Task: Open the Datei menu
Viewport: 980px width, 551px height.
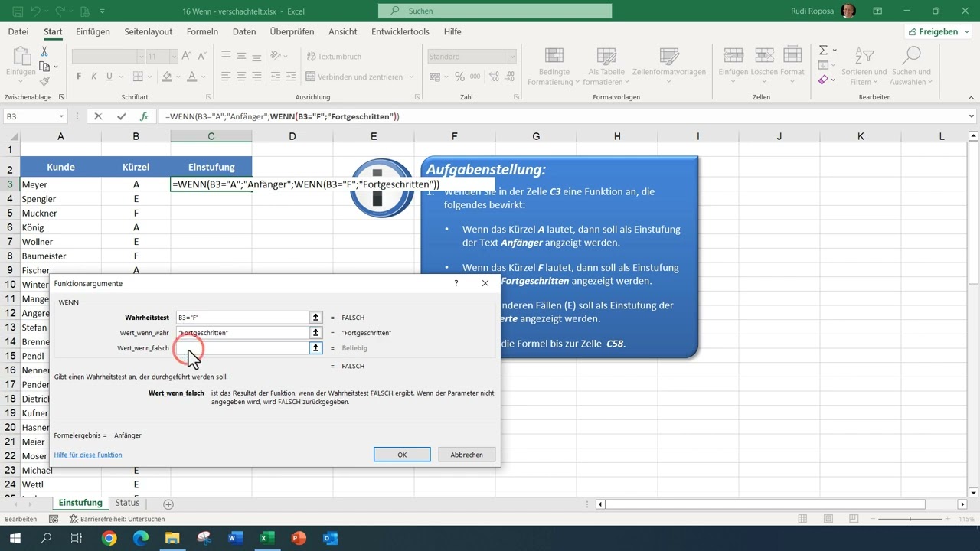Action: (x=18, y=31)
